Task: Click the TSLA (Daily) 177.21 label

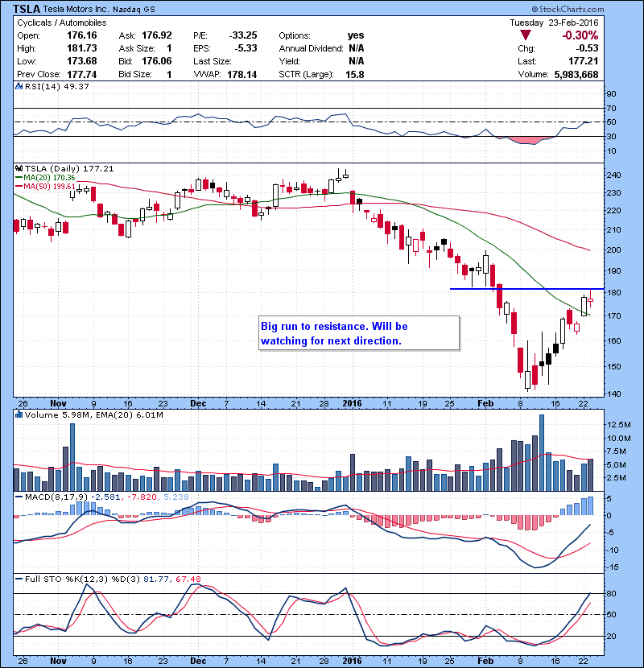Action: click(69, 169)
